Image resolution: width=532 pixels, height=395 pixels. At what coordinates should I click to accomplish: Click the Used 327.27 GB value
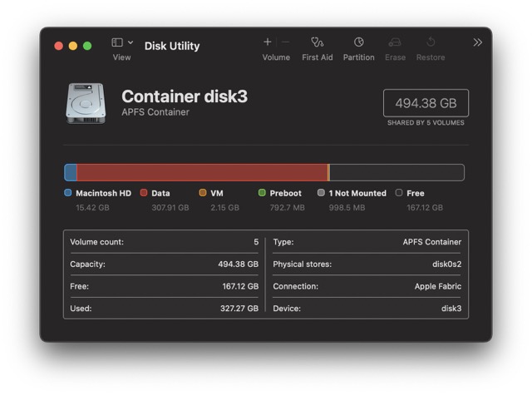coord(239,309)
